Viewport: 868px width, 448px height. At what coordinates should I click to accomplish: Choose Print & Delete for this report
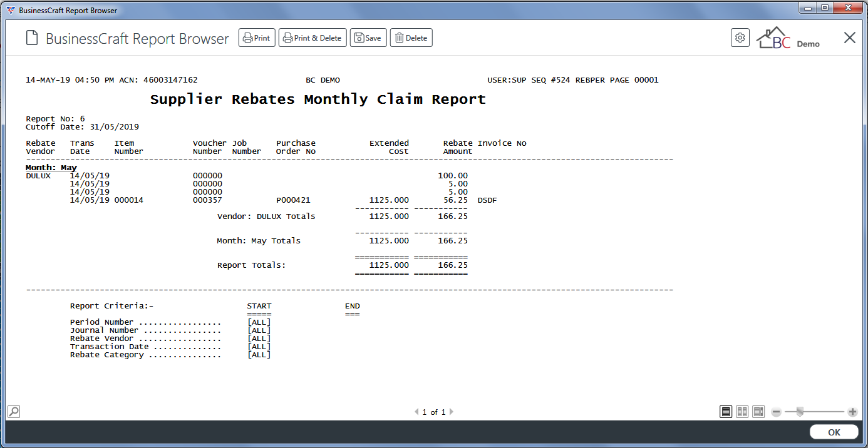coord(313,38)
